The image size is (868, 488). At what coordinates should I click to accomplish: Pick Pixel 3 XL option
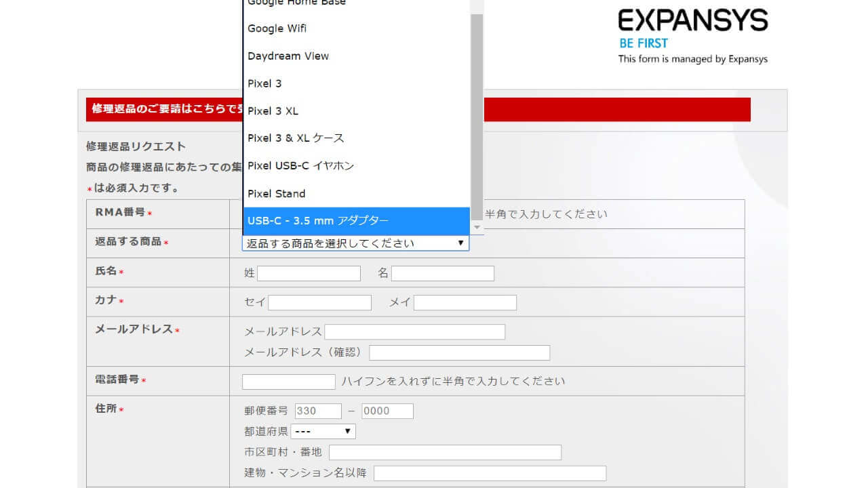point(273,111)
